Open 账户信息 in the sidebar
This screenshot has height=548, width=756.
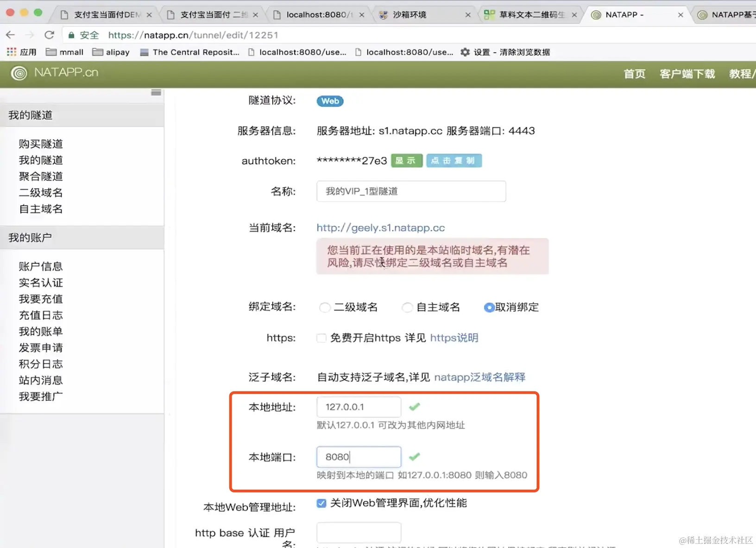pyautogui.click(x=41, y=267)
